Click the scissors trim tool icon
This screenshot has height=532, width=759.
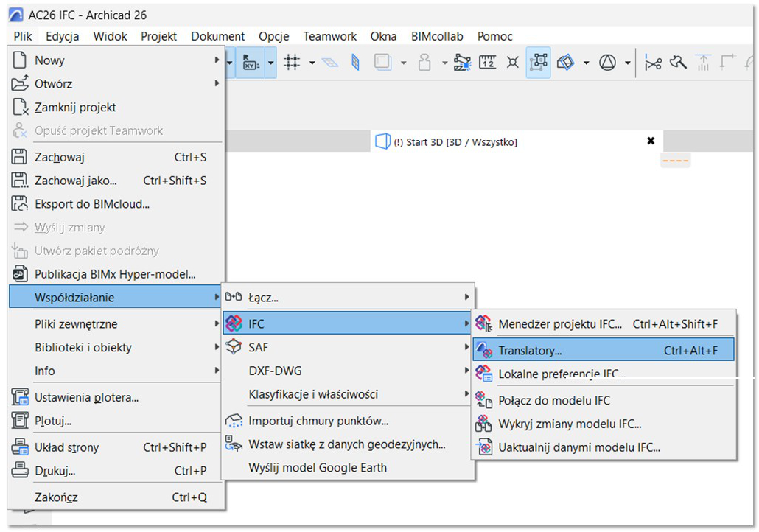tap(652, 63)
